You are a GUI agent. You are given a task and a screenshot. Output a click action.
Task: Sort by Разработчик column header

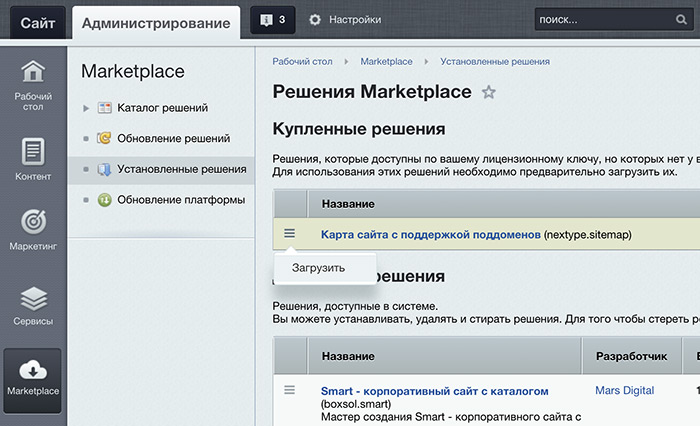pyautogui.click(x=631, y=356)
